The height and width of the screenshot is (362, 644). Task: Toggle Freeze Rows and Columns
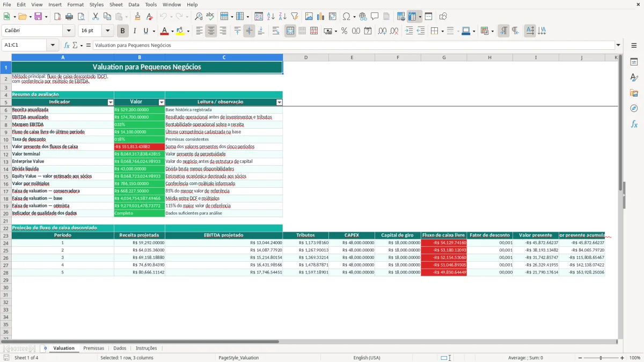[x=412, y=17]
